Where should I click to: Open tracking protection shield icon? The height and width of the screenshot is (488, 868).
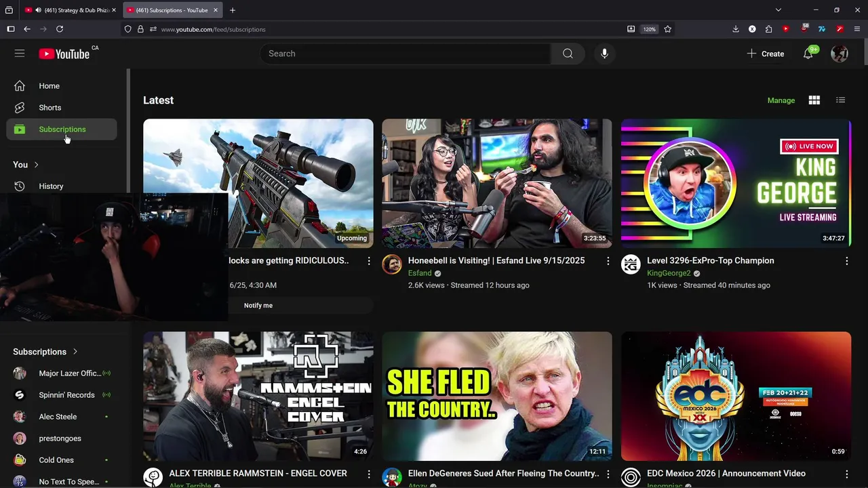pyautogui.click(x=127, y=29)
